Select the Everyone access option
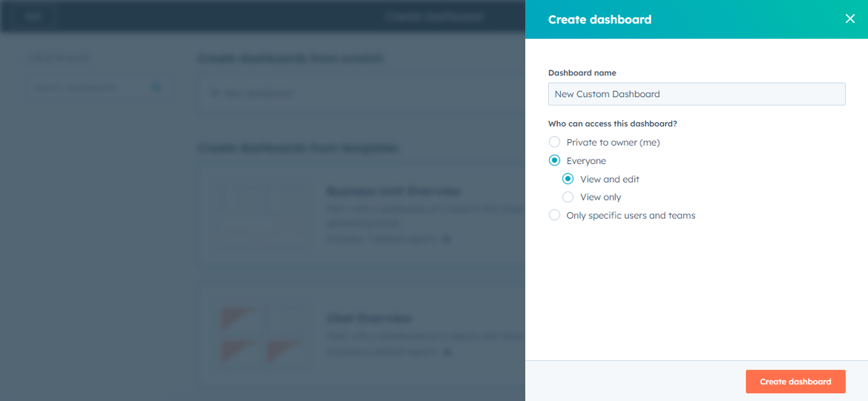The image size is (868, 401). (554, 160)
